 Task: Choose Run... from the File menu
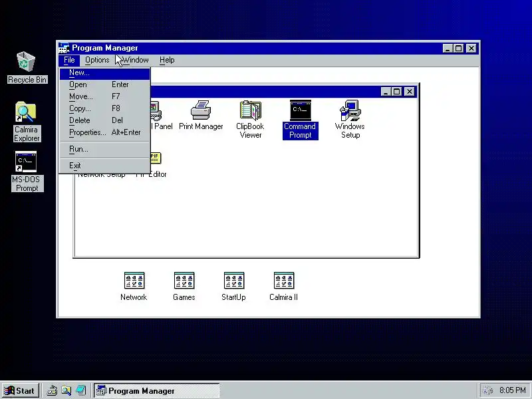tap(104, 149)
